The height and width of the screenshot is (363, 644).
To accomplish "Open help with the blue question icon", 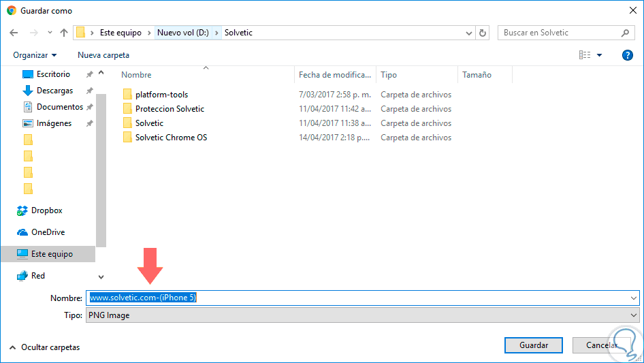I will point(627,55).
